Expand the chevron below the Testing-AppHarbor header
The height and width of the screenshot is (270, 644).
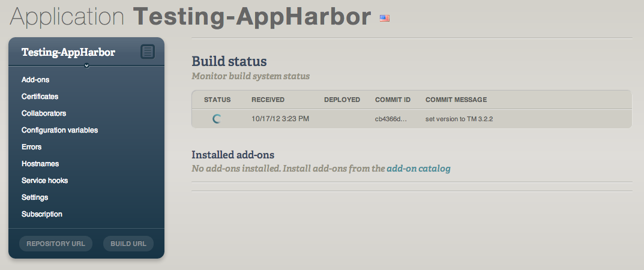click(x=87, y=65)
